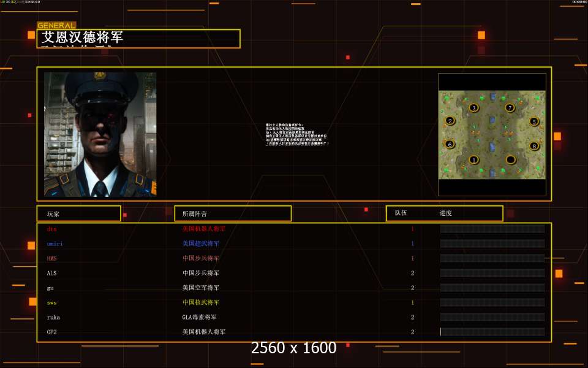Image resolution: width=588 pixels, height=368 pixels.
Task: Click player name gu
Action: click(x=50, y=288)
